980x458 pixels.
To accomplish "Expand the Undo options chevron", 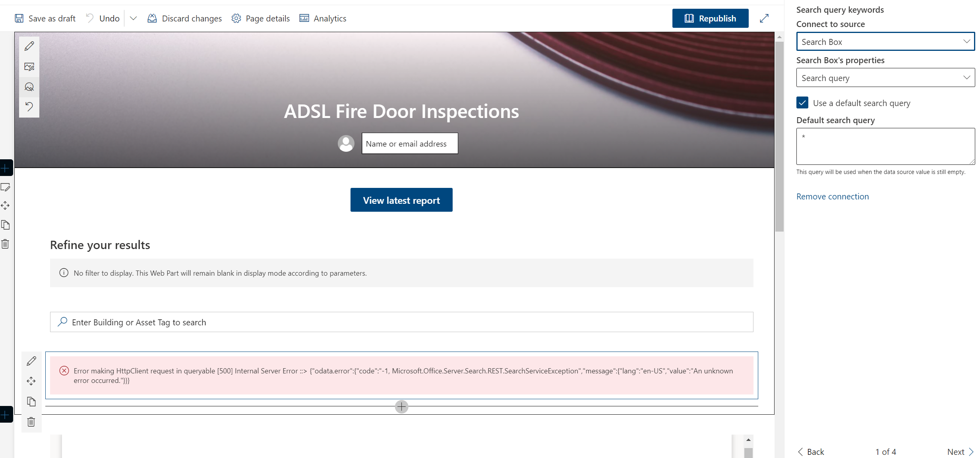I will point(134,18).
